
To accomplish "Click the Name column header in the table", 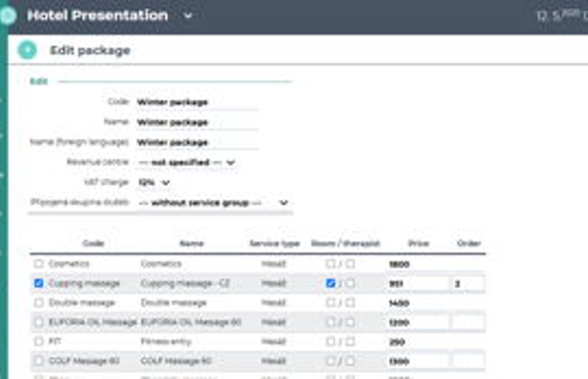I will 191,243.
